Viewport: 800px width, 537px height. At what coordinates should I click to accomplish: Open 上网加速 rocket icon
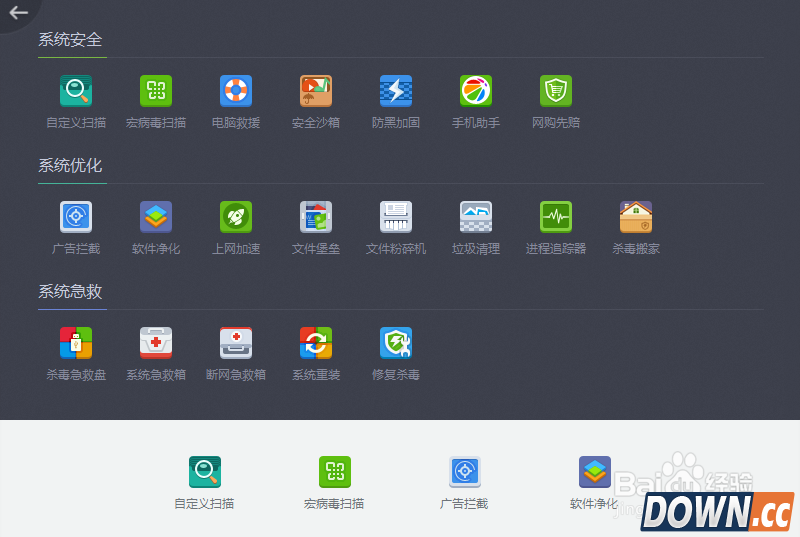[236, 217]
